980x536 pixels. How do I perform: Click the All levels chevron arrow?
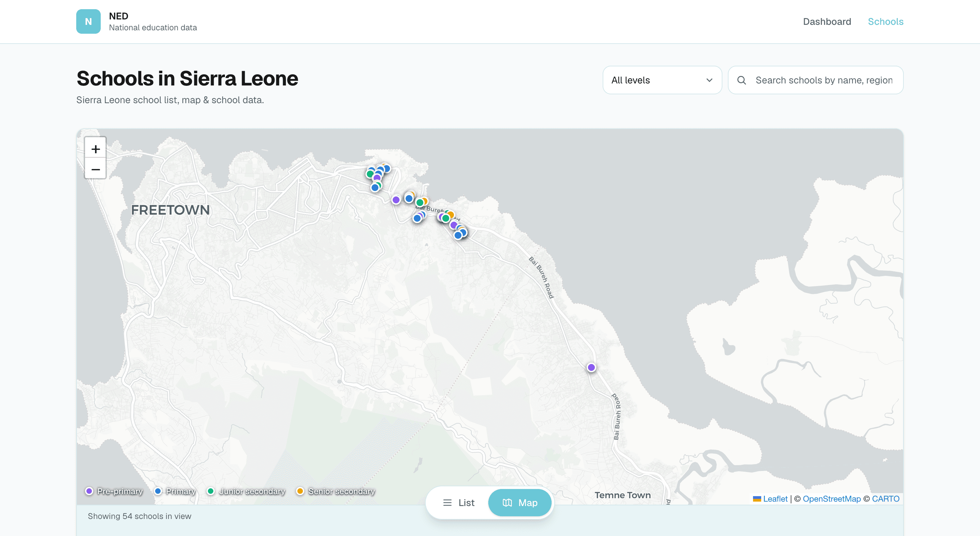click(x=709, y=80)
